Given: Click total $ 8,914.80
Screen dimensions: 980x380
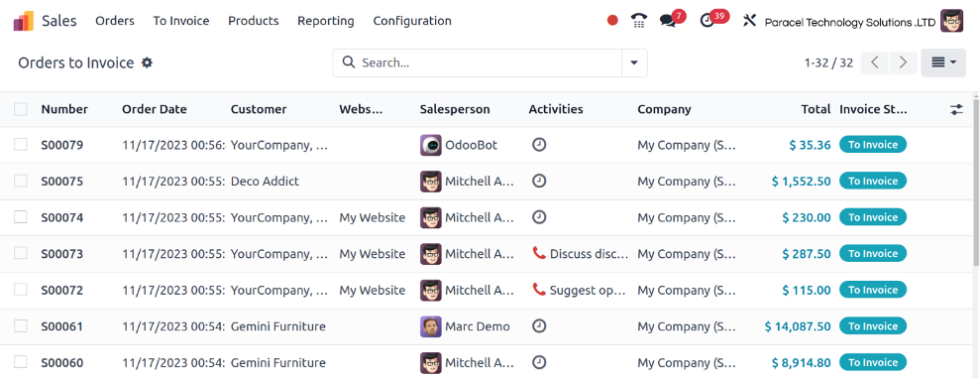Looking at the screenshot, I should coord(802,362).
